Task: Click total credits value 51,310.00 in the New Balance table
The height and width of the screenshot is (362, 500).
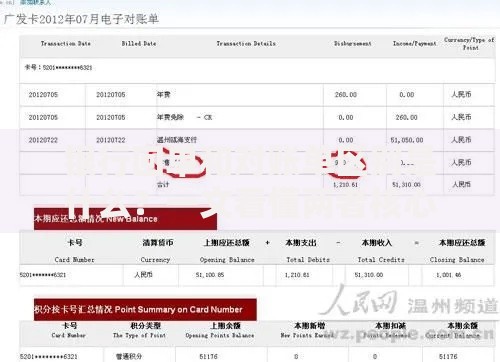Action: (369, 275)
